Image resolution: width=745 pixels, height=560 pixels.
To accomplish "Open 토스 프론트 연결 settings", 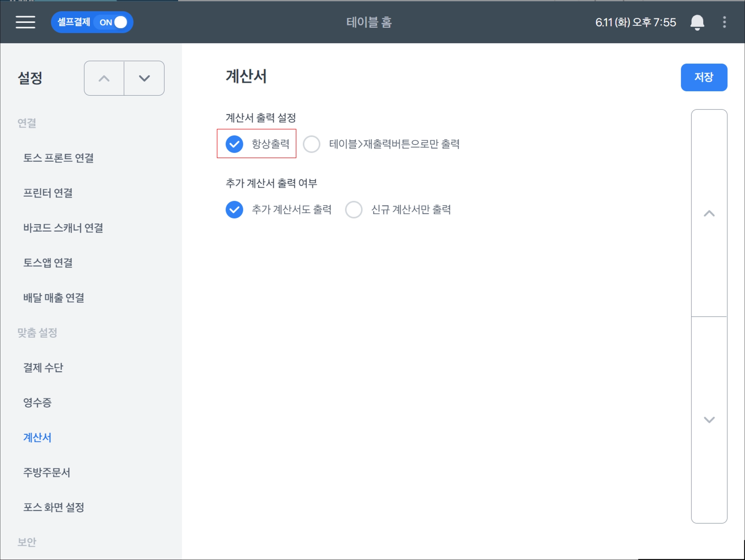I will point(59,158).
